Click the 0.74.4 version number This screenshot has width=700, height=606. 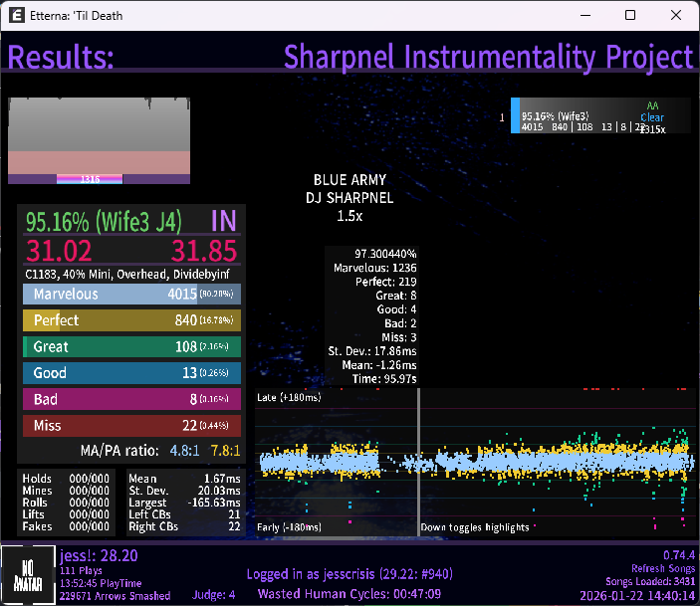pyautogui.click(x=678, y=554)
